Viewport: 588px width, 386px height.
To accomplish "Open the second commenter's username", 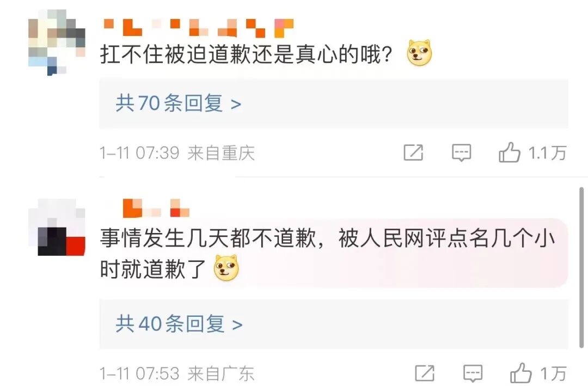I will click(x=156, y=208).
